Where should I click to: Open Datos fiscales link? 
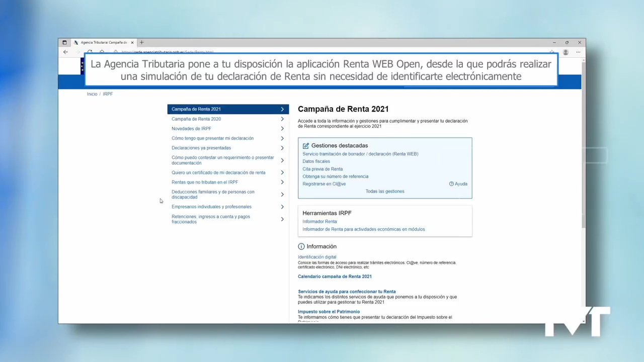(x=316, y=161)
